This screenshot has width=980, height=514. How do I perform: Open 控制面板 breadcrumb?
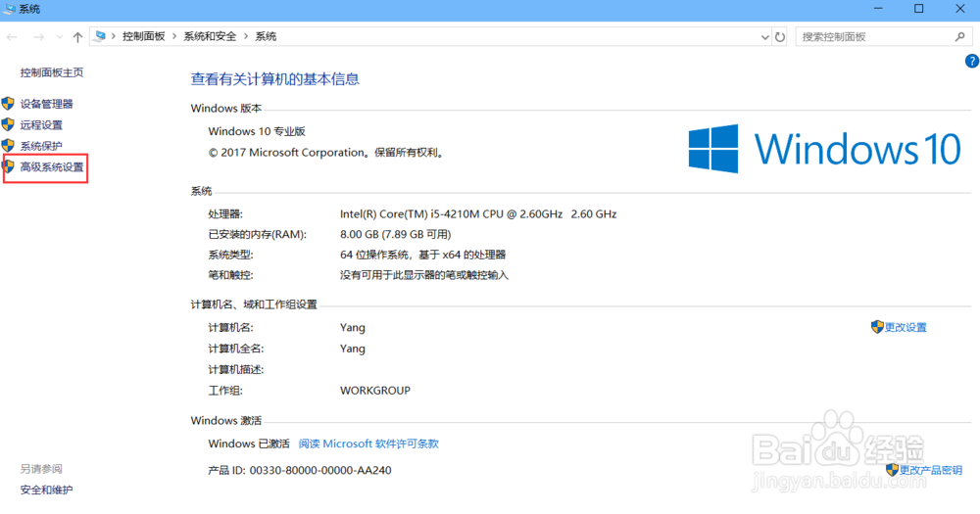144,37
